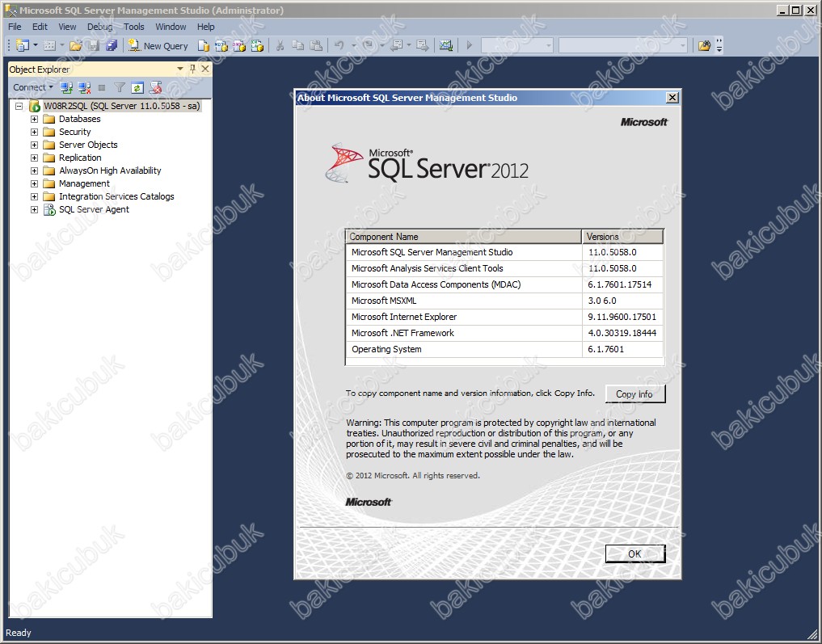Close the Object Explorer panel
This screenshot has height=644, width=822.
point(205,69)
